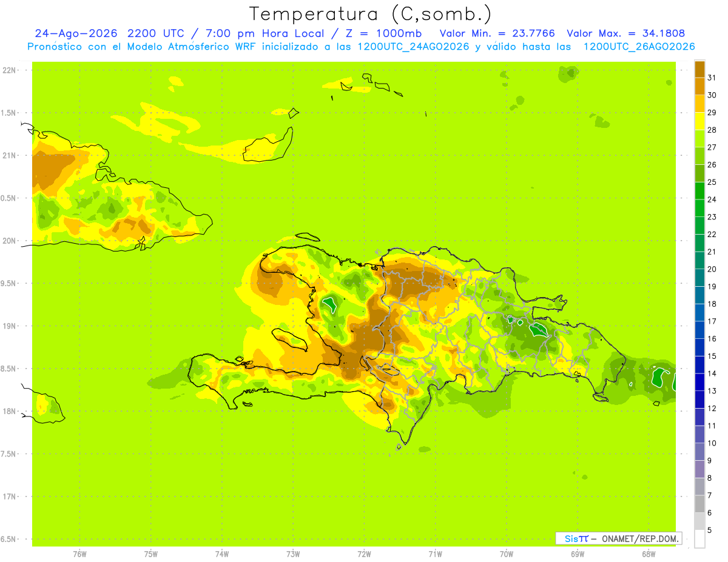Click the legend value "10"
728x562 pixels.
[x=712, y=443]
